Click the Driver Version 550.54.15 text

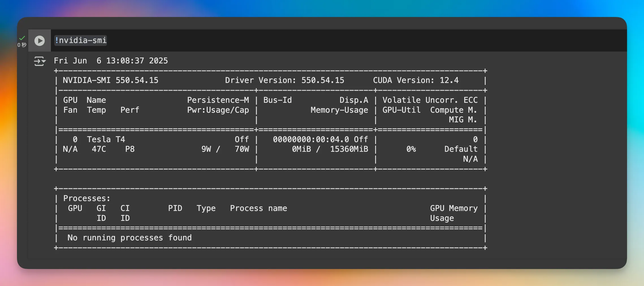point(284,80)
